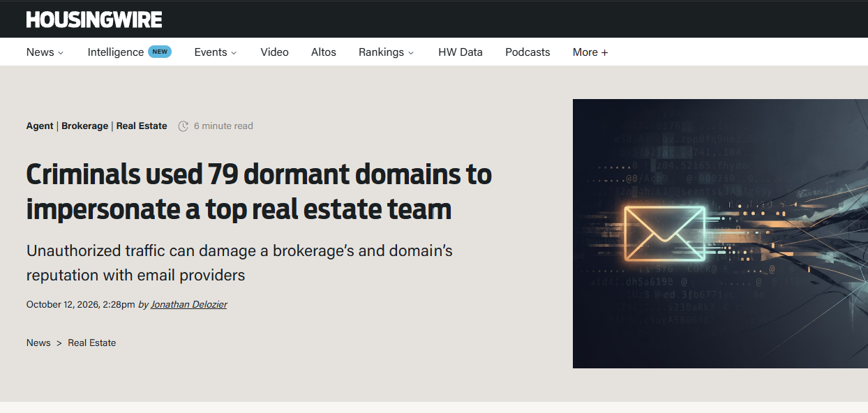Click the News breadcrumb link
Viewport: 868px width, 413px height.
click(x=38, y=343)
